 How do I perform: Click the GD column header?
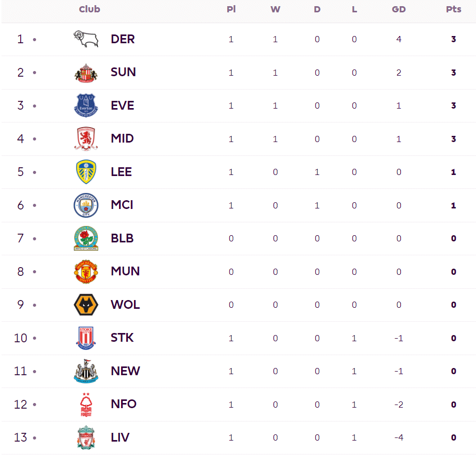(x=399, y=9)
